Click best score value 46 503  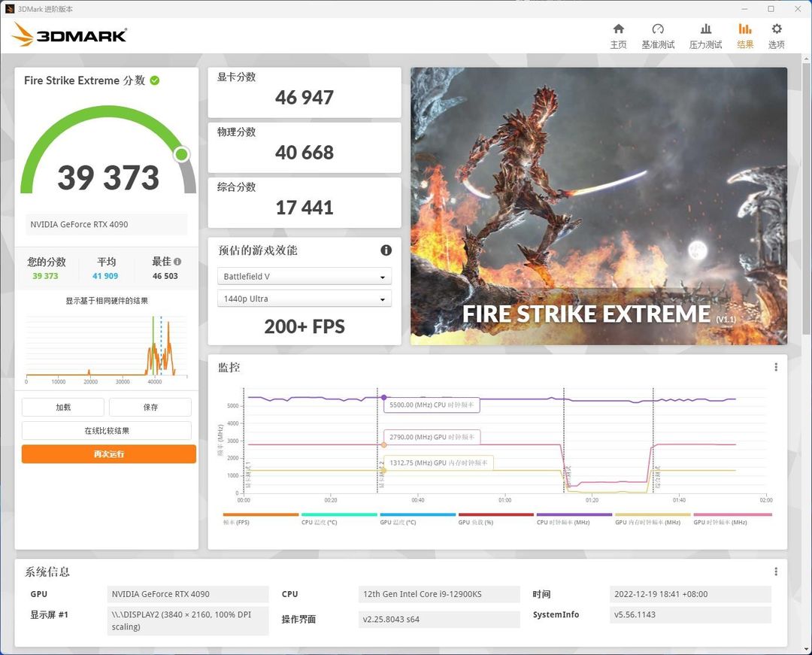pos(165,276)
